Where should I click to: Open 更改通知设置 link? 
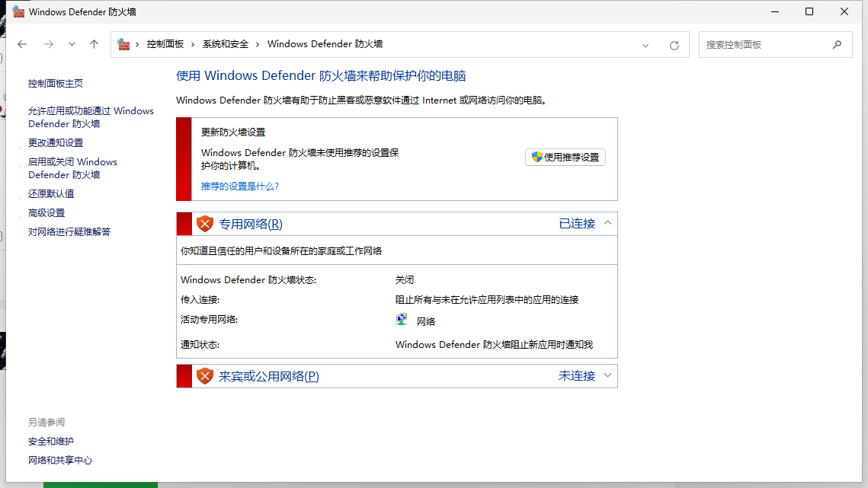(56, 143)
